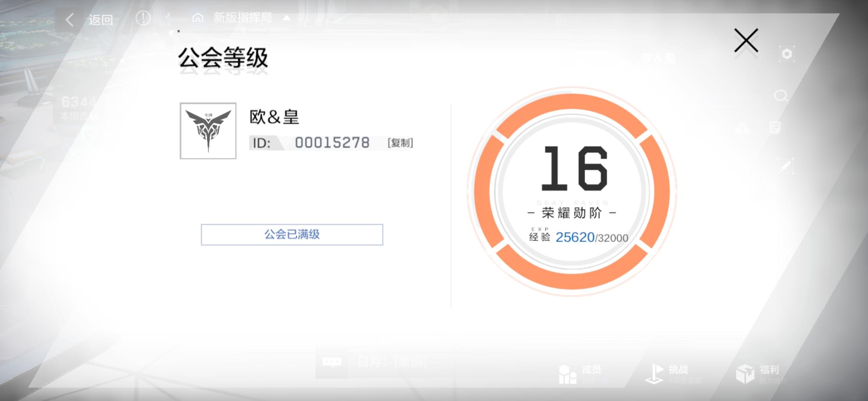Open the chat bubble icon at the bottom
This screenshot has height=401, width=868.
(332, 362)
